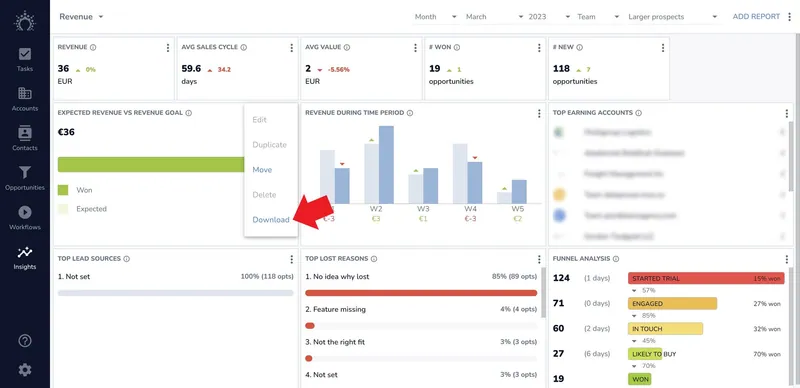800x388 pixels.
Task: Show info for Top Earning Accounts
Action: [639, 113]
